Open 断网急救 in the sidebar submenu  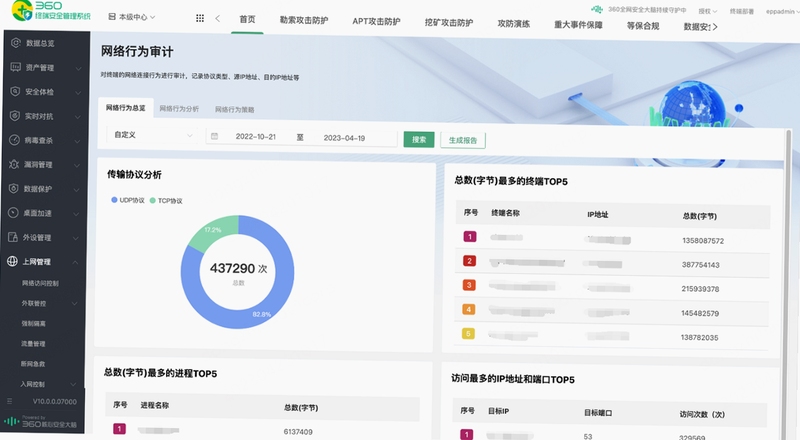(33, 364)
